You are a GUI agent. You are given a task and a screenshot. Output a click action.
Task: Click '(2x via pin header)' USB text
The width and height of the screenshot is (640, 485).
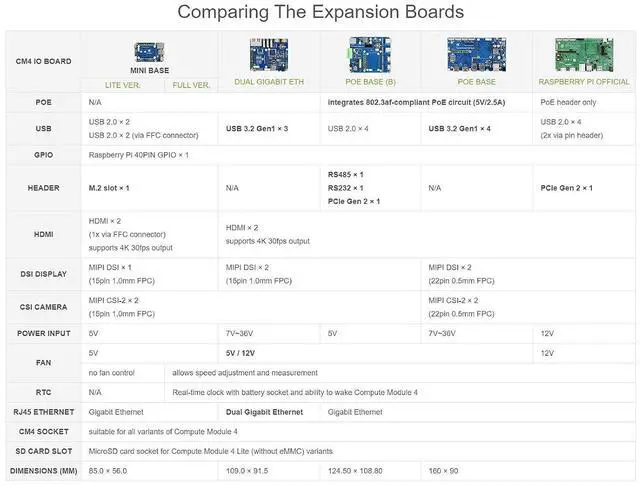coord(571,135)
